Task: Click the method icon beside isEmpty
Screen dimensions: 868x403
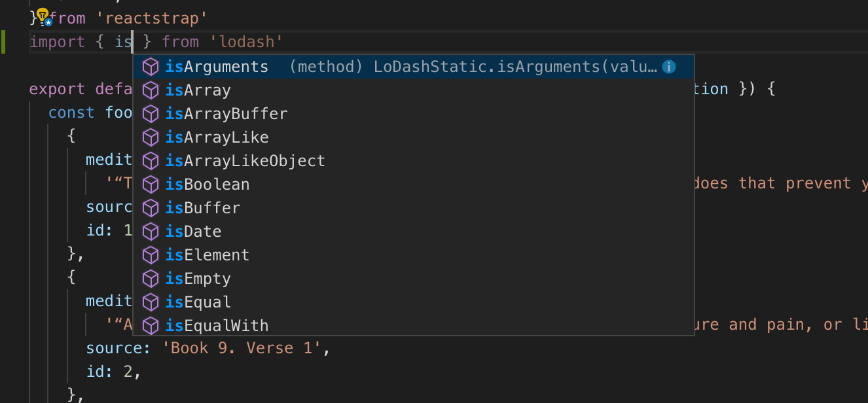Action: click(151, 278)
